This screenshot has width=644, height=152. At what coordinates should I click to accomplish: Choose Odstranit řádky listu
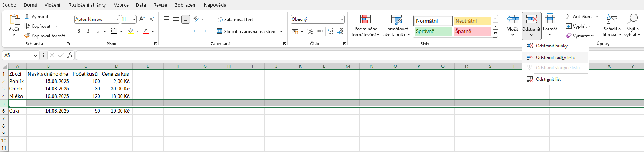pyautogui.click(x=555, y=57)
